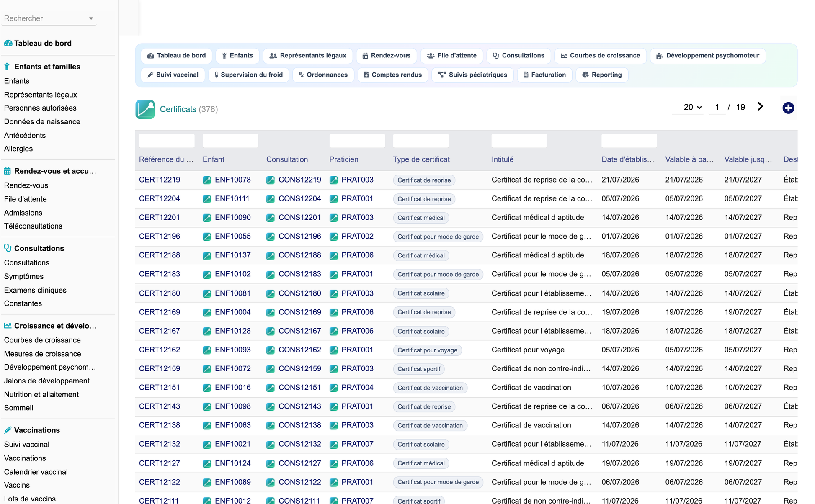This screenshot has height=504, width=815.
Task: Click the Date d'établissement filter field
Action: click(x=629, y=141)
